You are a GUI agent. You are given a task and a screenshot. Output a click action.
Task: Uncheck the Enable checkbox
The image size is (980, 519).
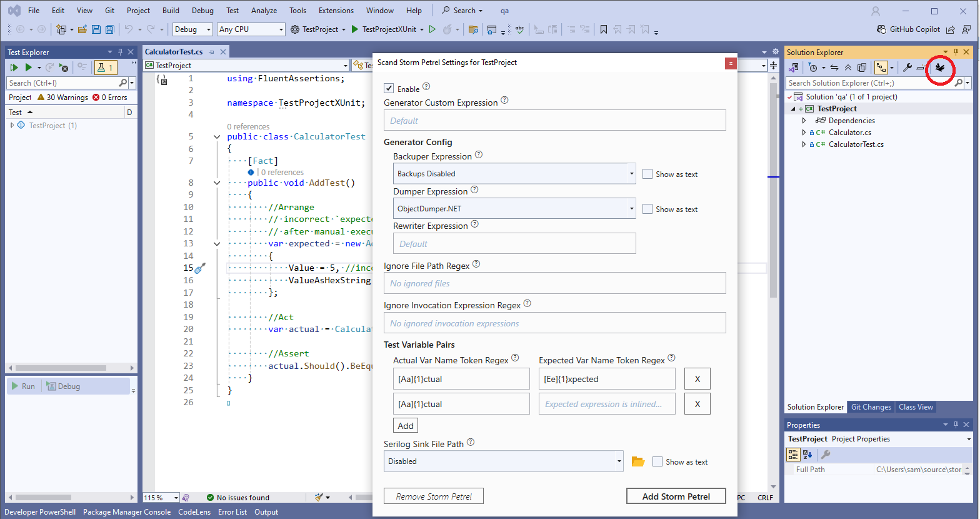(389, 88)
